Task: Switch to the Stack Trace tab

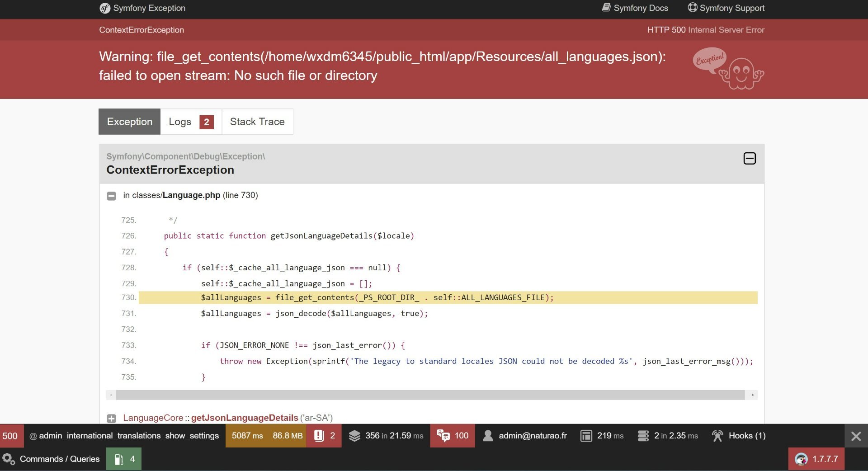Action: [x=257, y=122]
